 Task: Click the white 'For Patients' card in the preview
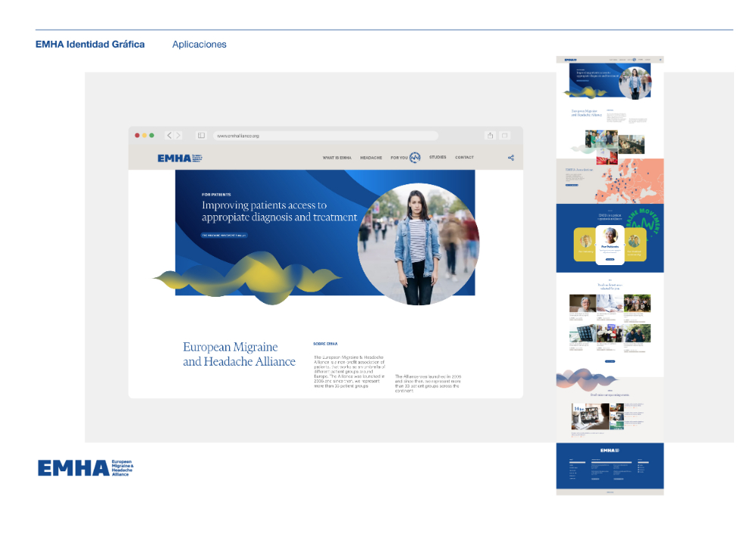pyautogui.click(x=610, y=245)
